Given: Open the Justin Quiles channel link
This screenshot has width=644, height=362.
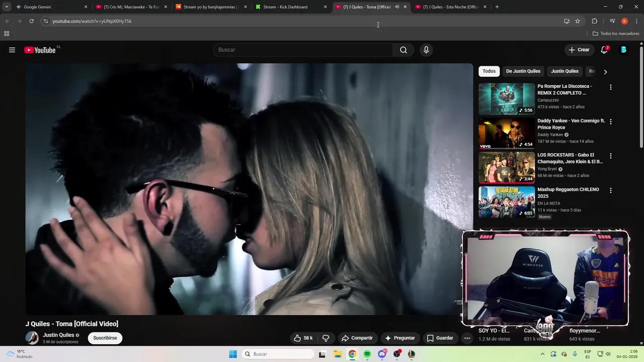Looking at the screenshot, I should (x=58, y=335).
